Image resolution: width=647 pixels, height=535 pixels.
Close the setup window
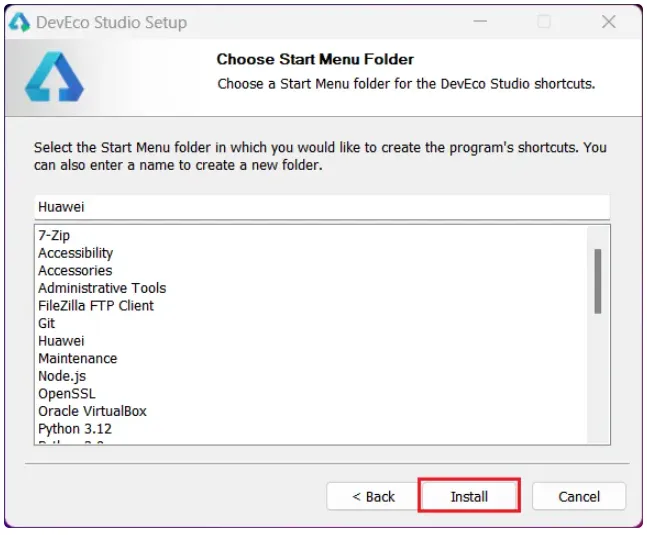click(608, 21)
